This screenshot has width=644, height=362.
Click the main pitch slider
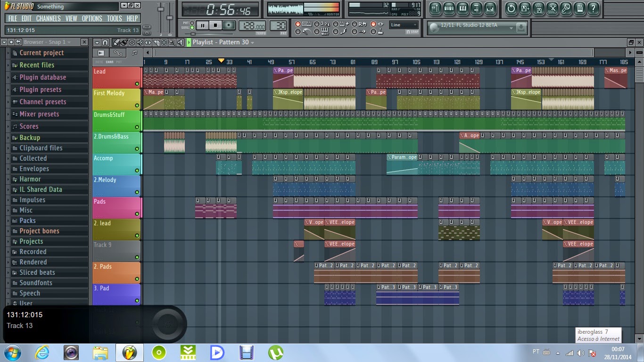coord(170,19)
